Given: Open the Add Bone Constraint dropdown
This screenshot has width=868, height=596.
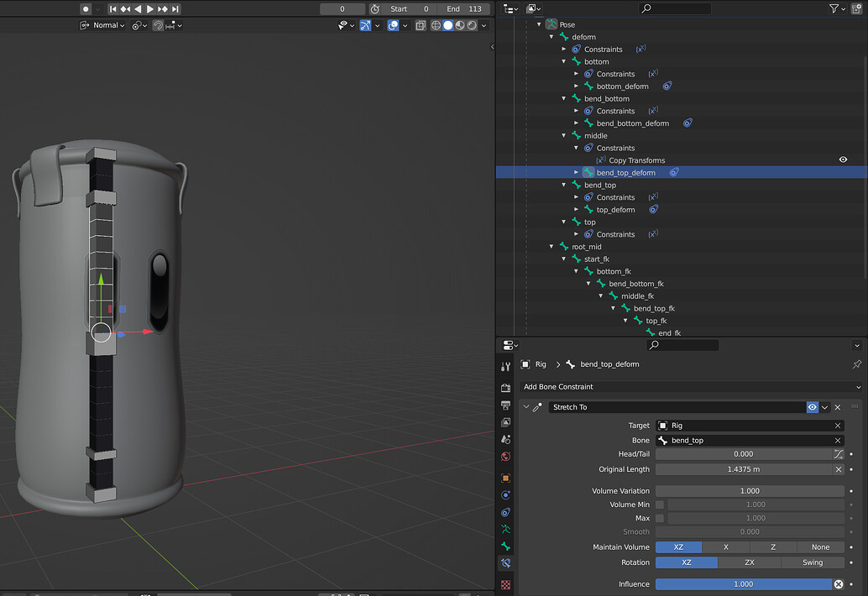Looking at the screenshot, I should [x=692, y=387].
